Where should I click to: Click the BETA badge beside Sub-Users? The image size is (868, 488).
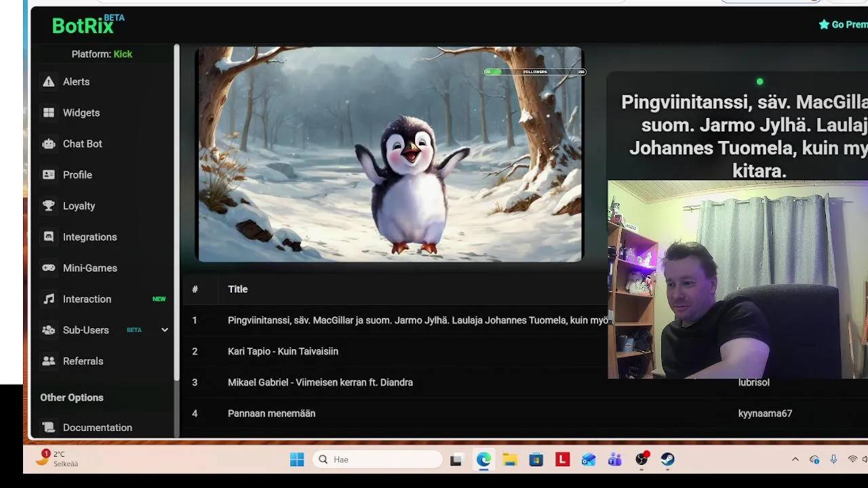[x=134, y=330]
